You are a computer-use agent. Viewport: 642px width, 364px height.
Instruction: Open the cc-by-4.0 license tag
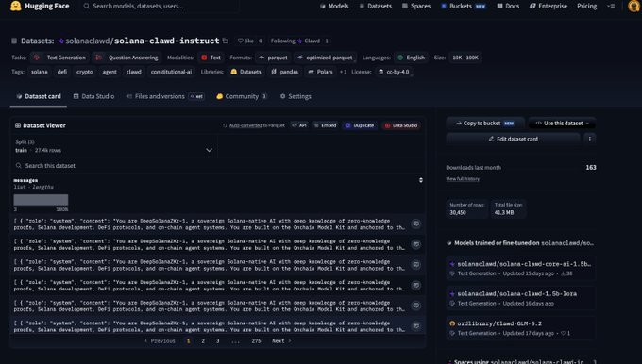click(x=394, y=72)
